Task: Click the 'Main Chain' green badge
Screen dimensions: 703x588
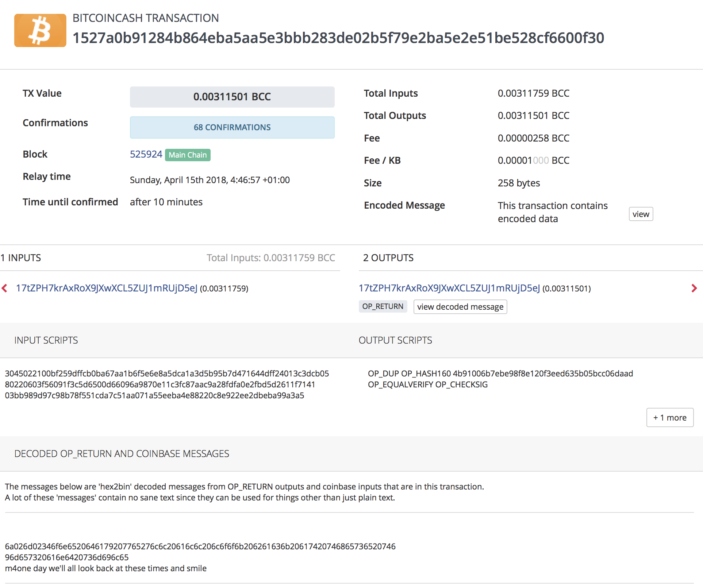Action: pyautogui.click(x=188, y=155)
